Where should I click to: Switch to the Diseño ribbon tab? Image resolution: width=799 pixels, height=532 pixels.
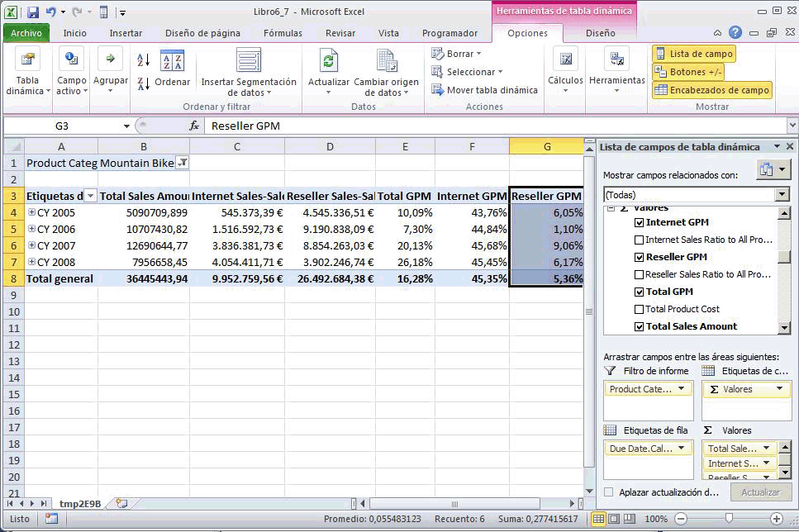(x=601, y=33)
